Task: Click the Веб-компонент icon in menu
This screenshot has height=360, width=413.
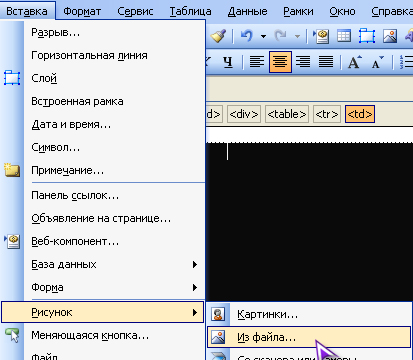Action: [x=12, y=241]
